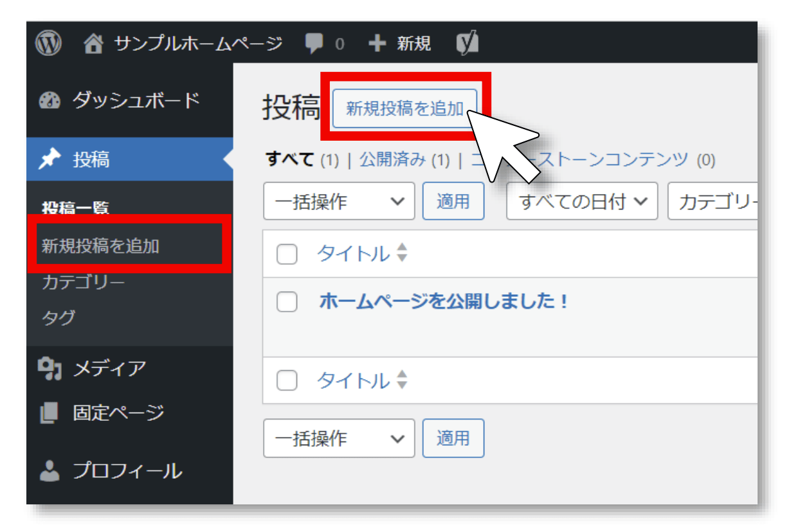Image resolution: width=791 pixels, height=532 pixels.
Task: Open カテゴリー in the sidebar submenu
Action: click(83, 282)
